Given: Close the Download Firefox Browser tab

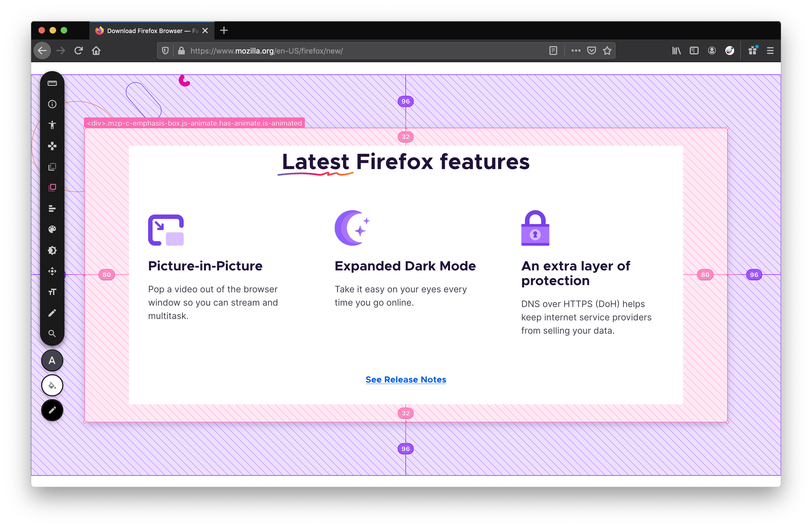Looking at the screenshot, I should pos(205,31).
